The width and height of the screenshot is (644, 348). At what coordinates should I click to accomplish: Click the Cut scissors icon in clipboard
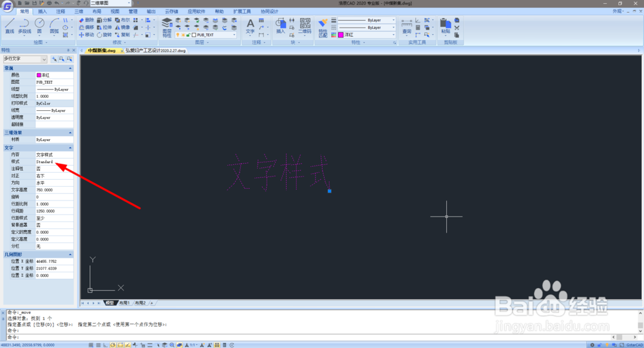tap(457, 28)
